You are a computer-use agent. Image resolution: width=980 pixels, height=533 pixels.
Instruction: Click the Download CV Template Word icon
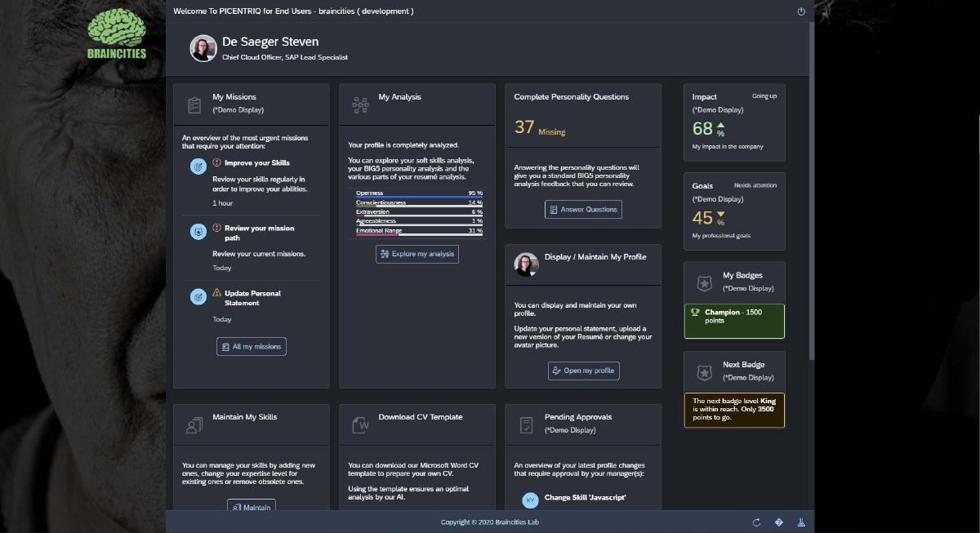360,424
